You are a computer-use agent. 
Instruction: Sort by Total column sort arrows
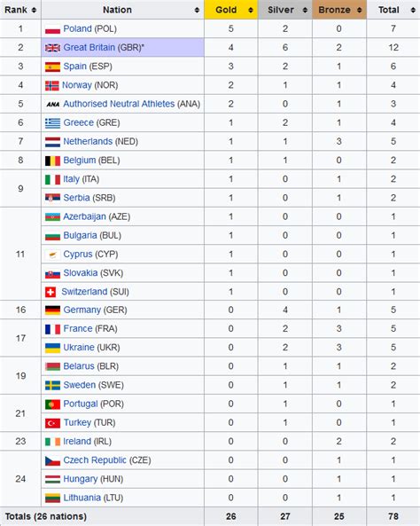click(413, 11)
